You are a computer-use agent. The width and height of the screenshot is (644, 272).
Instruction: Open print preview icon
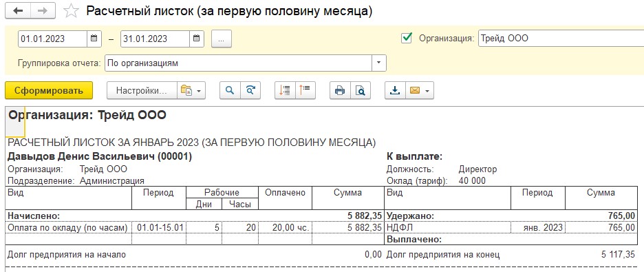[x=361, y=90]
